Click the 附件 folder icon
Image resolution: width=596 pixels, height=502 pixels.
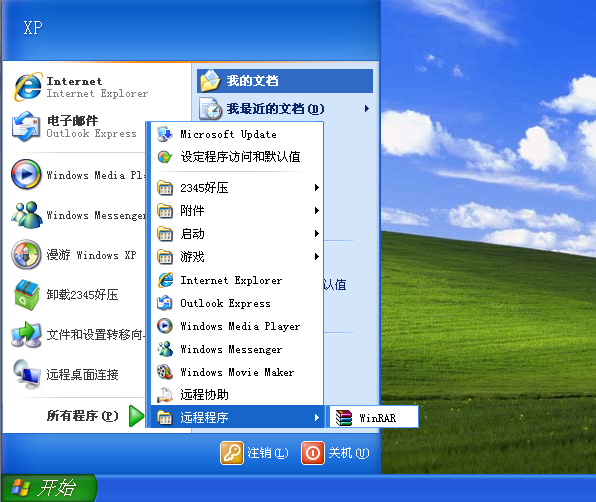[165, 211]
